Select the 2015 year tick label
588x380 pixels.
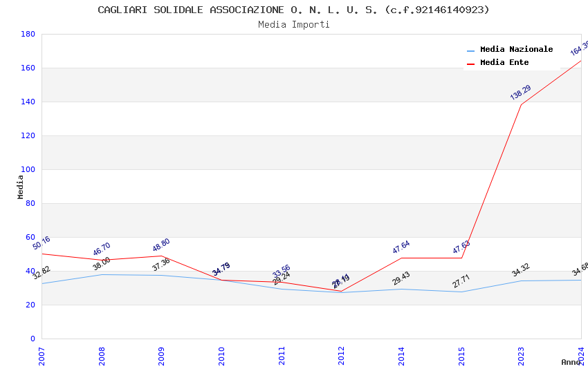point(461,356)
